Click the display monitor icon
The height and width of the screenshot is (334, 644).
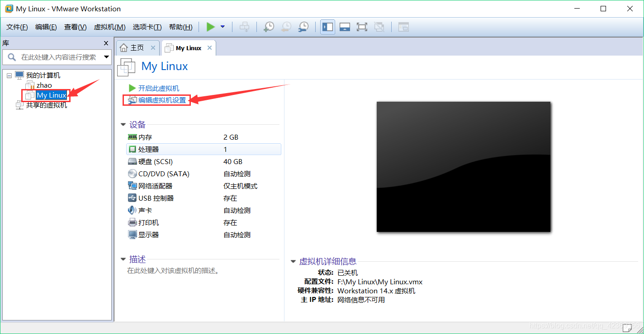coord(133,235)
